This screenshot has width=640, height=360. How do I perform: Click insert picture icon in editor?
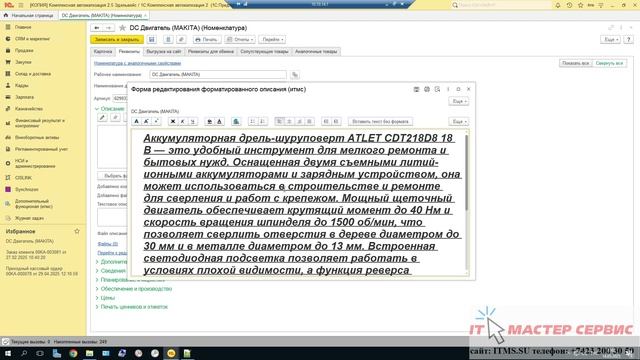(236, 122)
